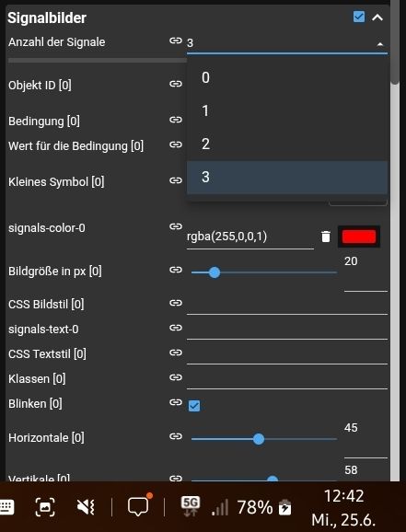Open the chat notification bubble icon

pos(139,505)
